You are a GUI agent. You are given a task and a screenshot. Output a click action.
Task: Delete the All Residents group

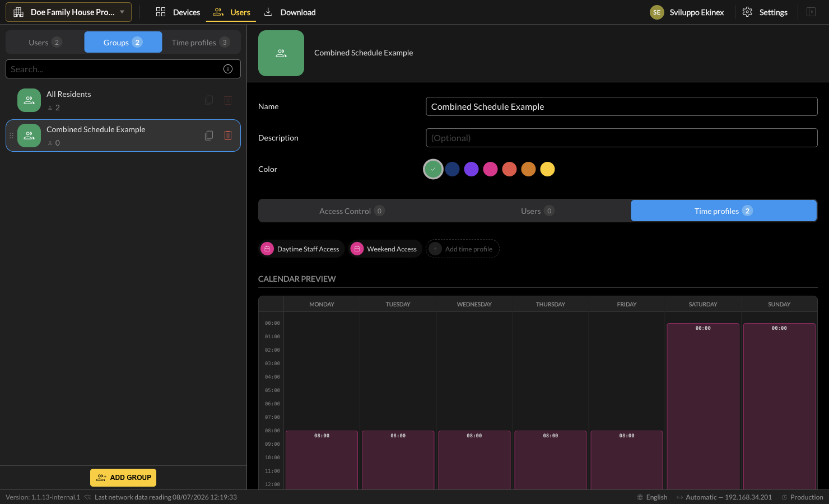[228, 100]
